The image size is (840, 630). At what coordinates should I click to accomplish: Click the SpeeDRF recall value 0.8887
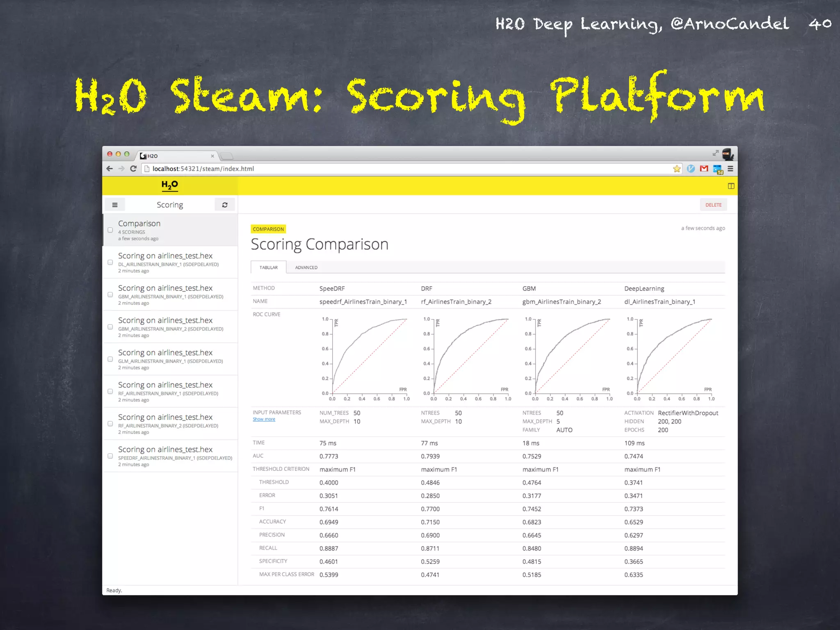point(329,548)
